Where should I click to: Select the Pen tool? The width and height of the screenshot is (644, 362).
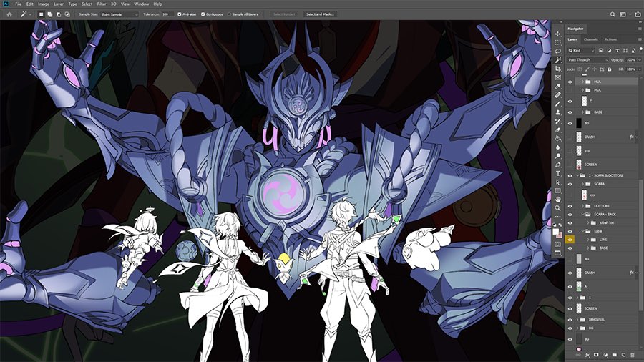coord(557,165)
